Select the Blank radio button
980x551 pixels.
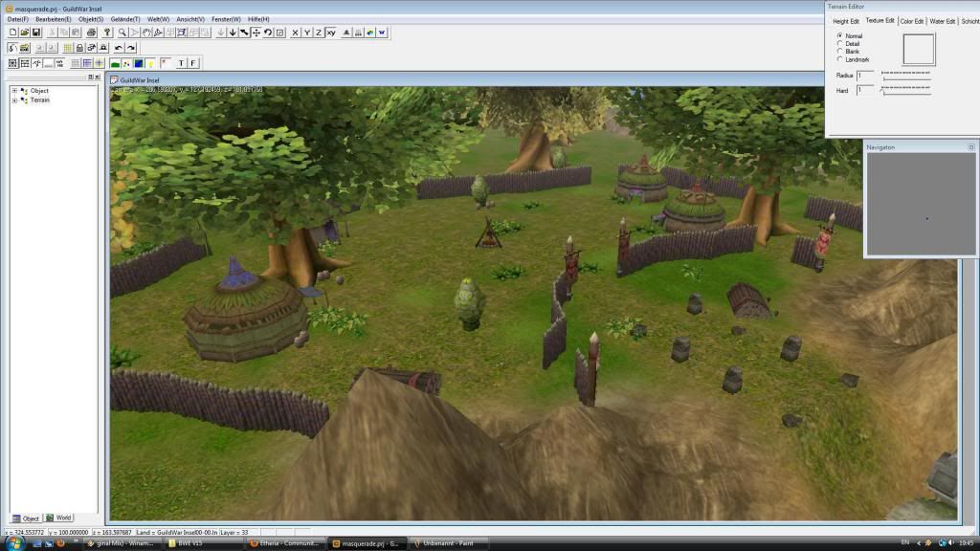point(839,52)
